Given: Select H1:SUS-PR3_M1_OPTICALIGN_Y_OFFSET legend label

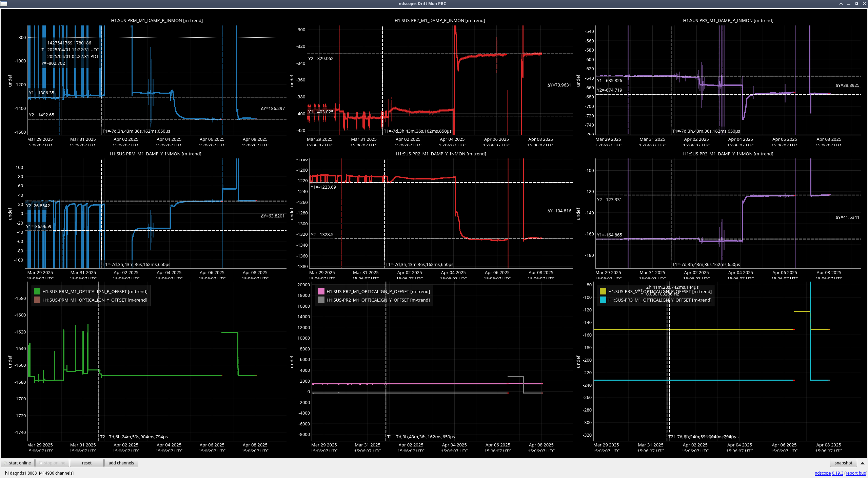Looking at the screenshot, I should point(660,300).
